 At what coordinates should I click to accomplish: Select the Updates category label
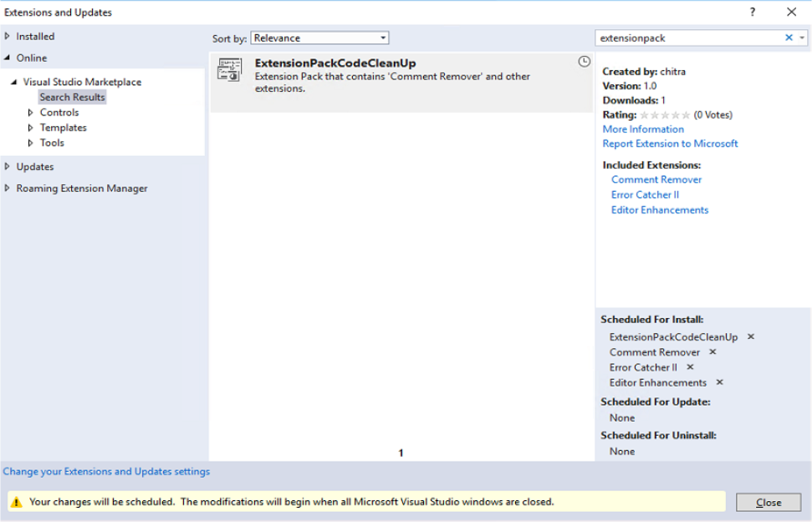[35, 166]
